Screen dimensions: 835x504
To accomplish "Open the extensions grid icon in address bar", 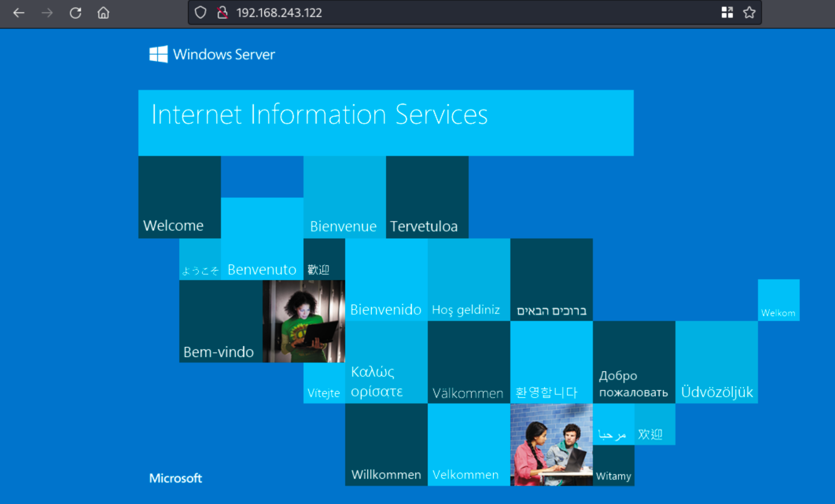I will (x=727, y=13).
